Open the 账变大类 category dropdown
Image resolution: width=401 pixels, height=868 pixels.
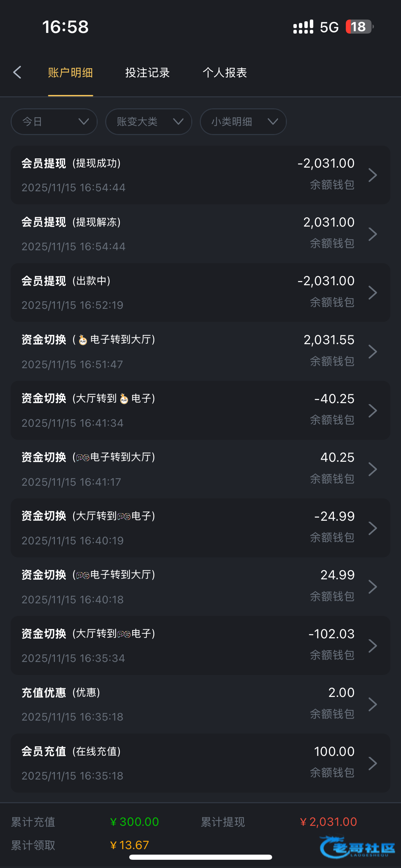click(x=148, y=122)
